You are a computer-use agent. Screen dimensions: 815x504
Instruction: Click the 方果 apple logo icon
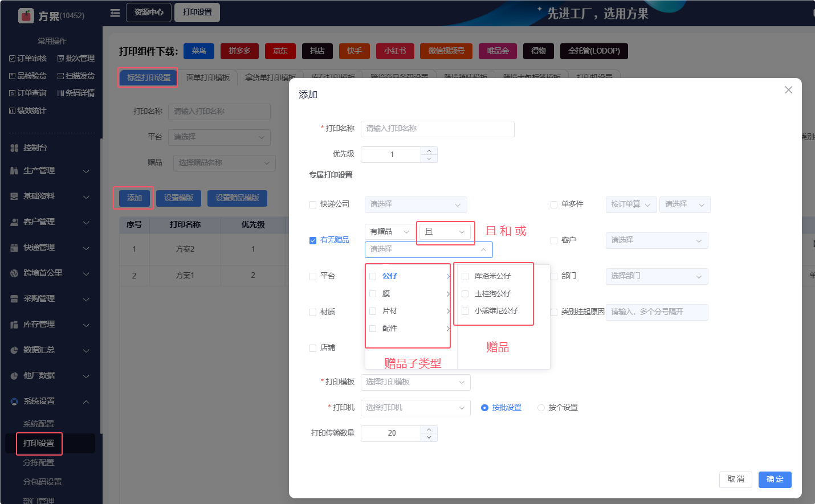(26, 15)
